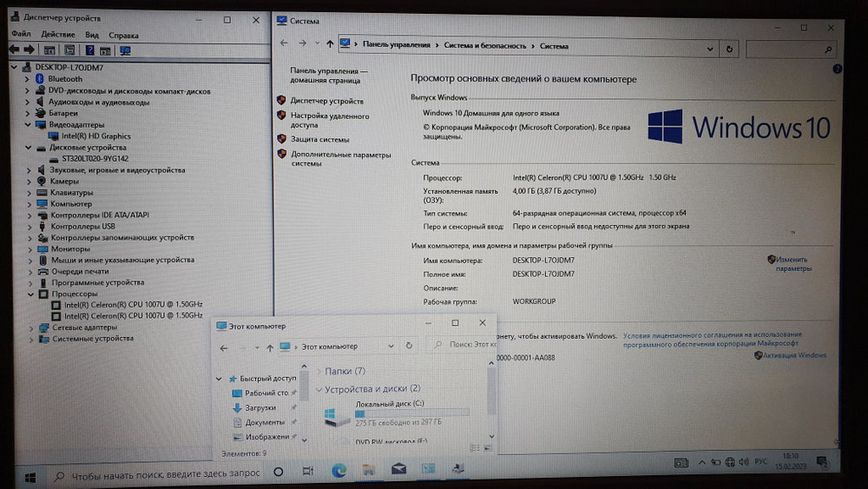Collapse Быстрый доступ in navigation pane

pyautogui.click(x=219, y=379)
